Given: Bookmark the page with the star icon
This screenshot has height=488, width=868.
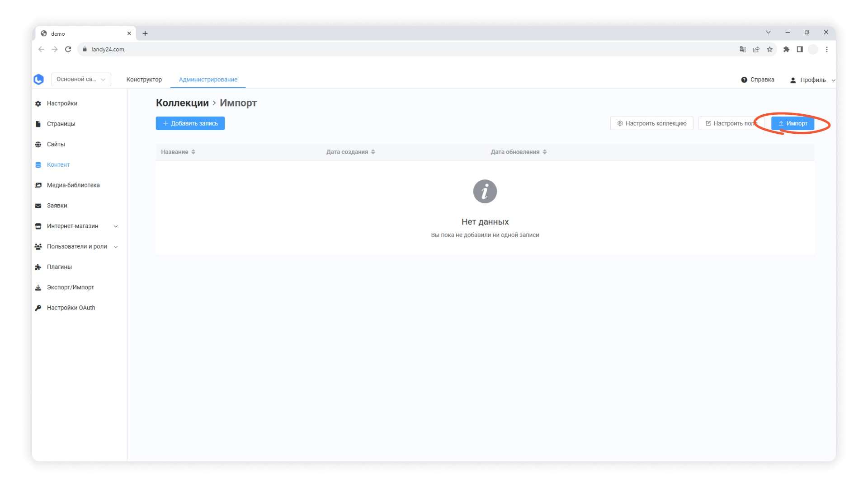Looking at the screenshot, I should [769, 49].
